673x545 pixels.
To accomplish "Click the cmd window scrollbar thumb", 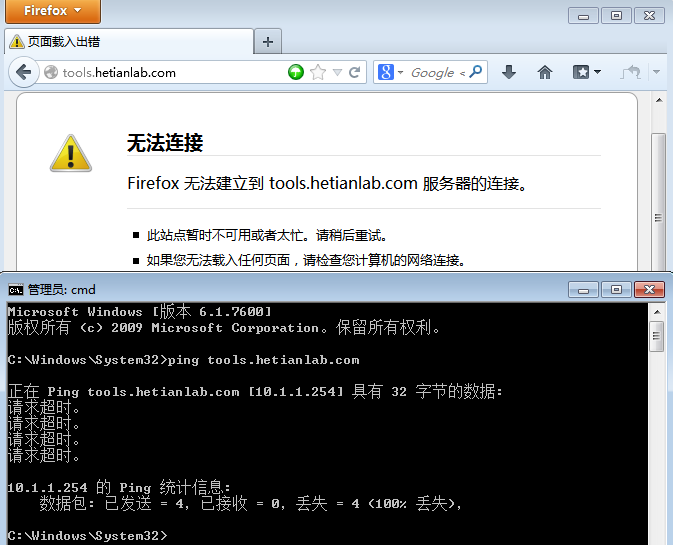I will pos(657,336).
